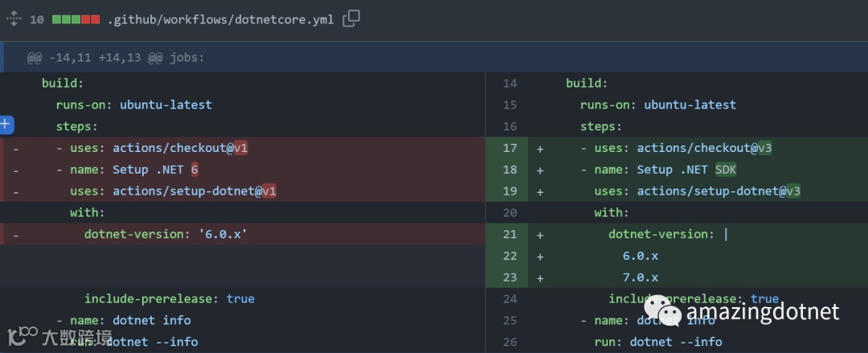868x353 pixels.
Task: Click the expand-all diff arrows icon
Action: coord(12,18)
